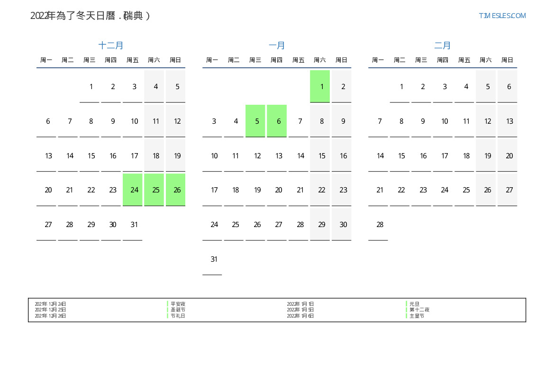Viewport: 554px width, 392px height.
Task: Click highlighted January 1 cell
Action: [320, 87]
